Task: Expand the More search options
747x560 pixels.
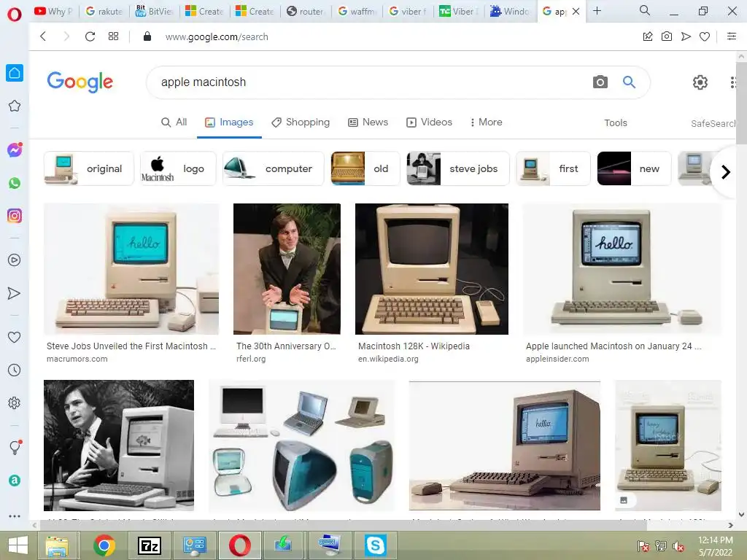Action: pyautogui.click(x=486, y=122)
